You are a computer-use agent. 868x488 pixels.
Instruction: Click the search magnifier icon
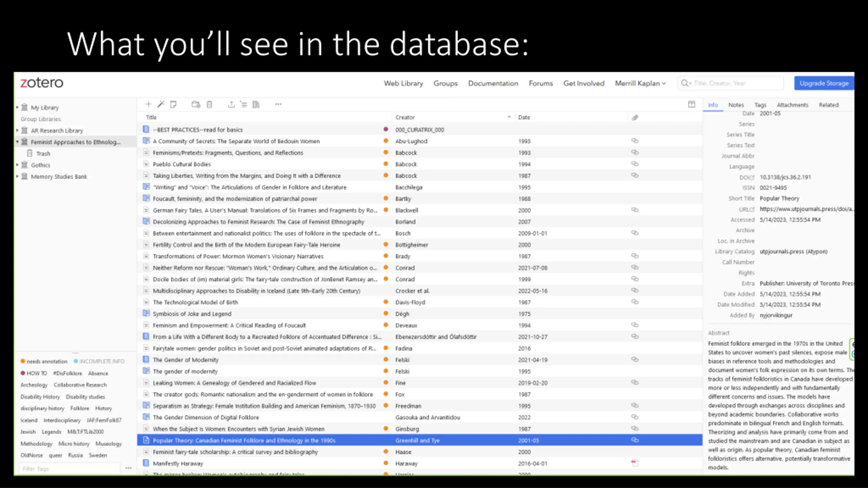point(684,83)
